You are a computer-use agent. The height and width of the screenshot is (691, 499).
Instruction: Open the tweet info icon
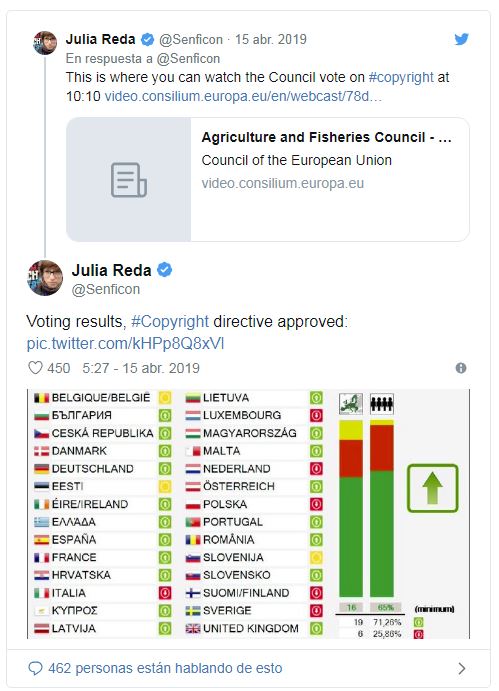click(x=461, y=368)
